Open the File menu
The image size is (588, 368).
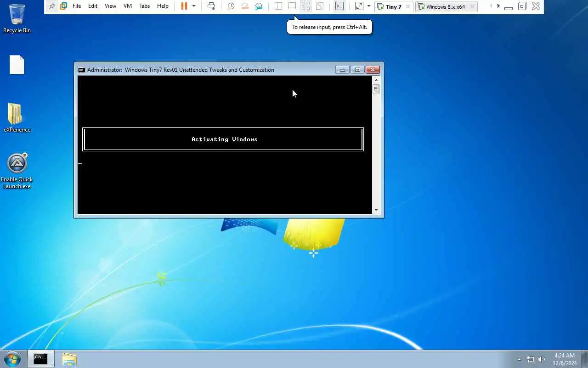[77, 6]
